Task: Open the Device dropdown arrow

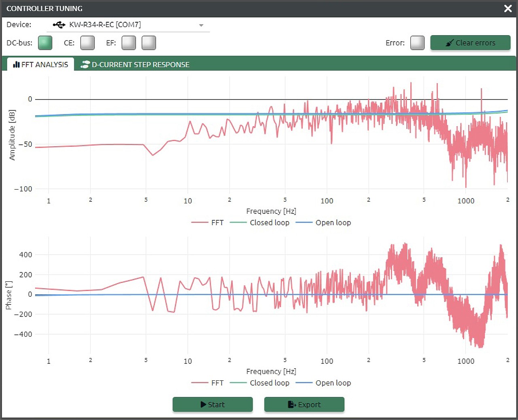Action: click(201, 25)
